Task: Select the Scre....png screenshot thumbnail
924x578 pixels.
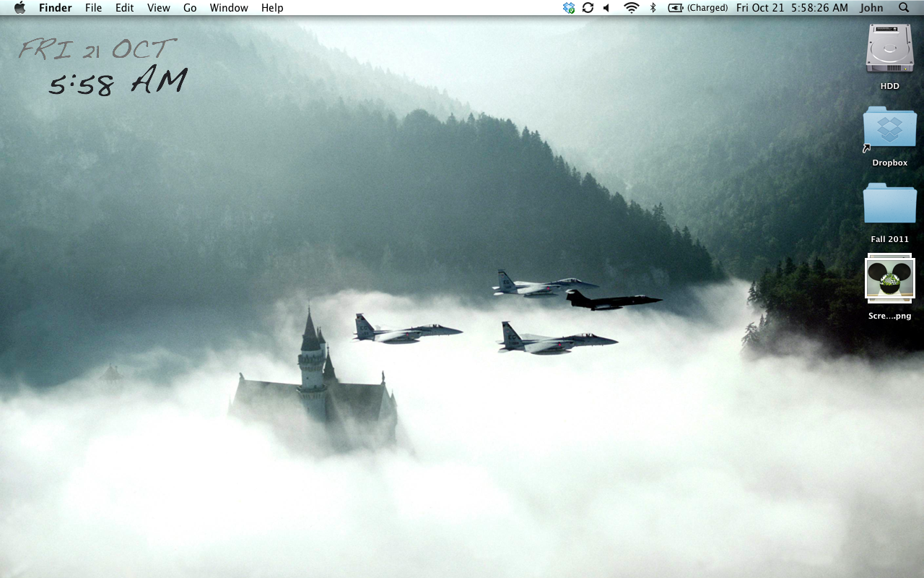Action: click(890, 278)
